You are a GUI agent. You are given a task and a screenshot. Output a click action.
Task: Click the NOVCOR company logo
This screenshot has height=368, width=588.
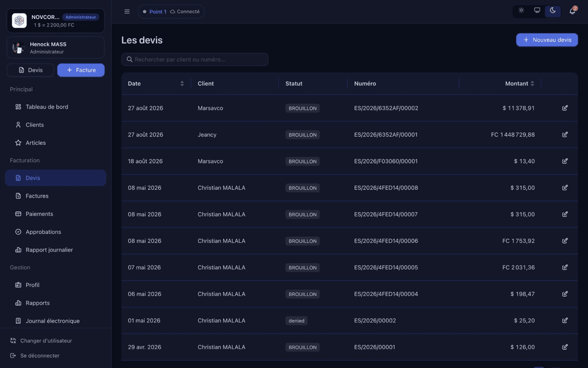tap(19, 21)
